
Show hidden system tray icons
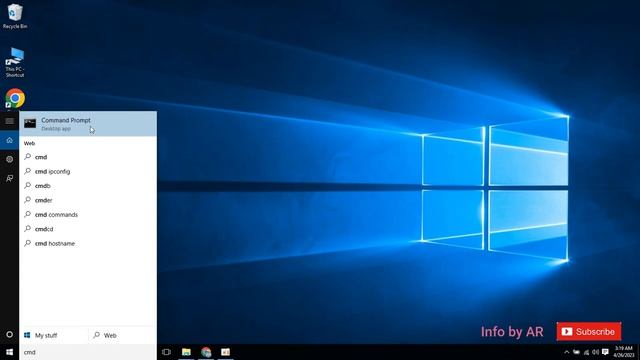pos(567,352)
